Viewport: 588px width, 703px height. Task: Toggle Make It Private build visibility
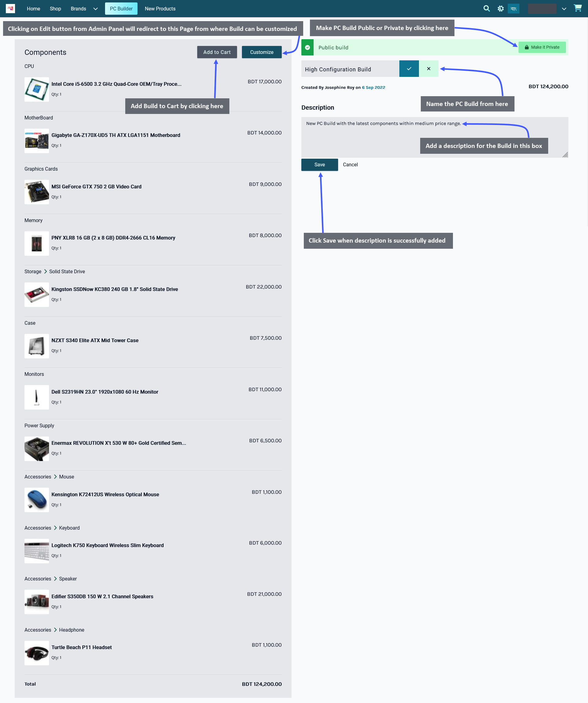[541, 47]
